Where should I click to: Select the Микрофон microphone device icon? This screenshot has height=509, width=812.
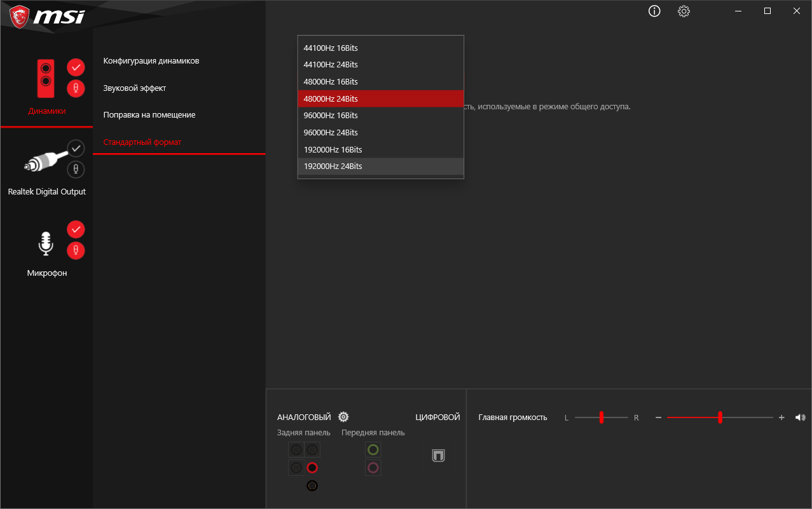pyautogui.click(x=45, y=243)
